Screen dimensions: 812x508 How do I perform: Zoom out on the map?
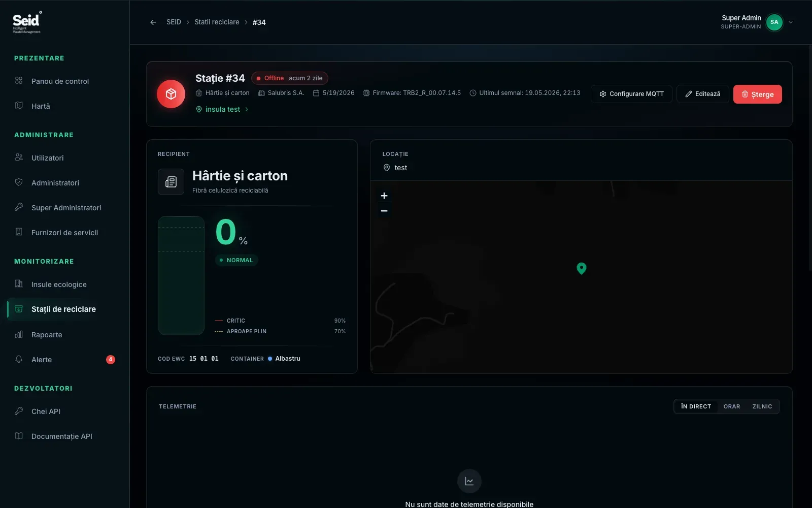point(384,211)
